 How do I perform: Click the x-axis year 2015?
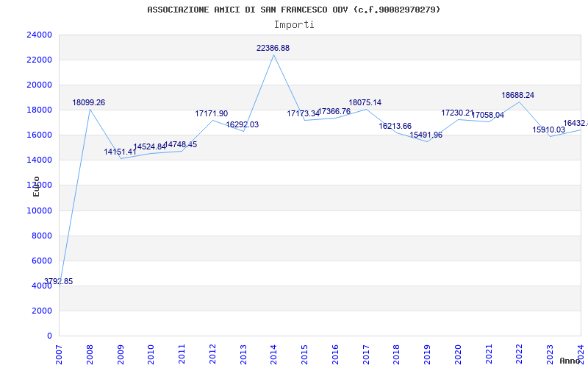304,355
